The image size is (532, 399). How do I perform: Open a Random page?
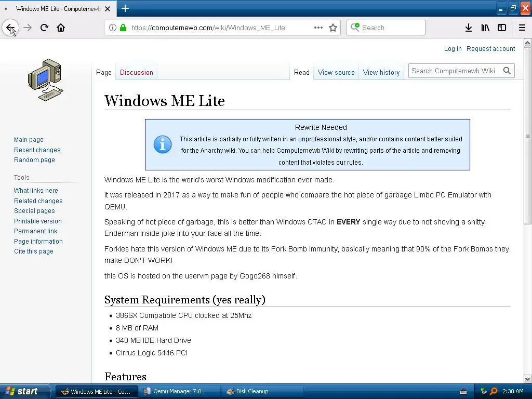pos(34,160)
